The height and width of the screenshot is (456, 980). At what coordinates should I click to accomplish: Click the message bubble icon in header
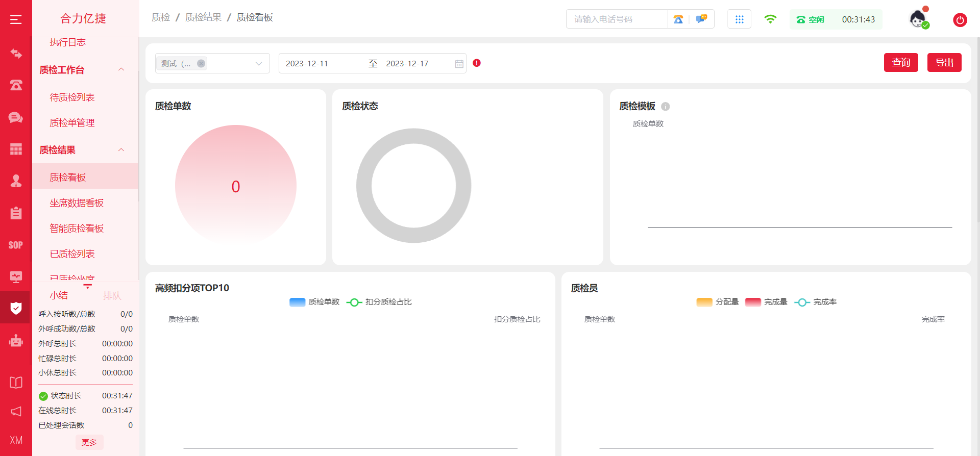click(x=702, y=19)
